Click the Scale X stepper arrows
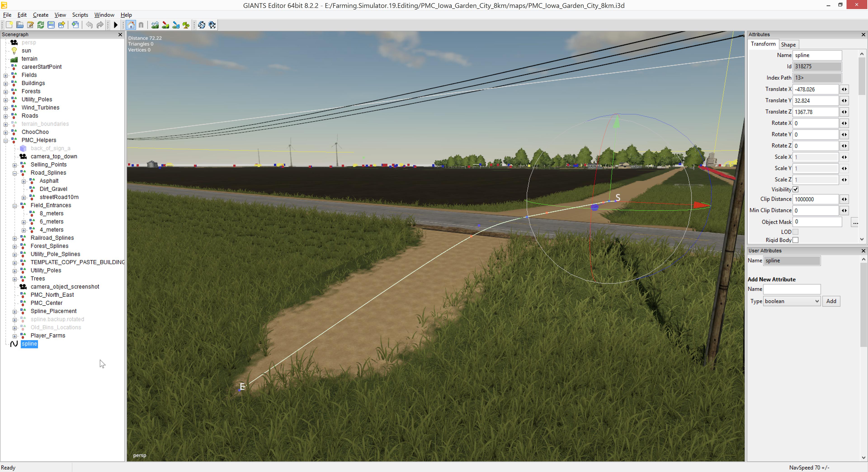Screen dimensions: 868x472 coord(844,157)
